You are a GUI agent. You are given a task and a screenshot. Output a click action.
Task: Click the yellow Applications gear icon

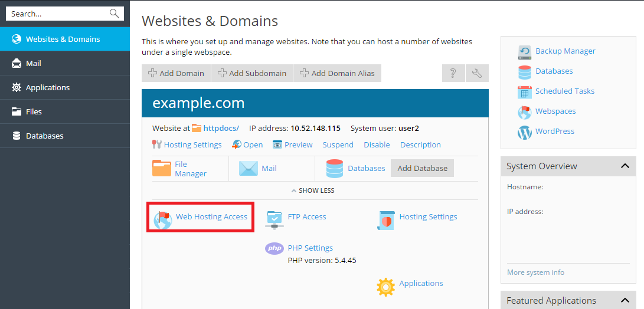coord(385,287)
